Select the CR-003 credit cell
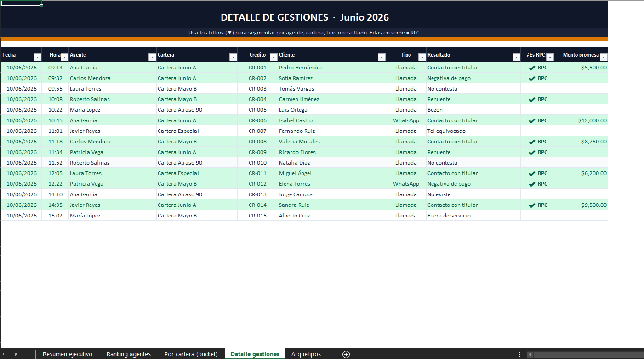Screen dimensions: 644x359 pyautogui.click(x=257, y=89)
